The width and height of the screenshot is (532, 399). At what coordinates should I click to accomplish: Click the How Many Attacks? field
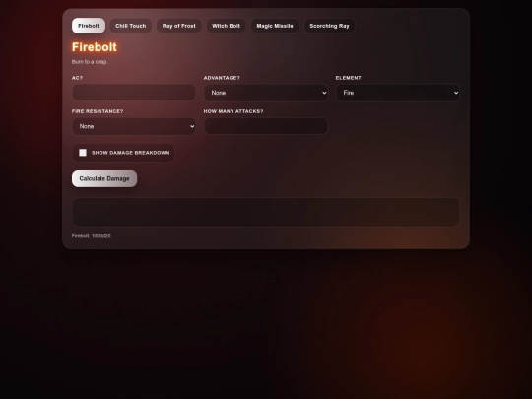[x=266, y=126]
